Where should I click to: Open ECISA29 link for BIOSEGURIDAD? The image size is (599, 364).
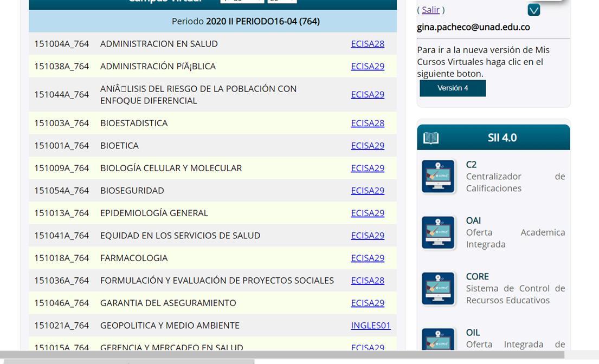point(368,191)
